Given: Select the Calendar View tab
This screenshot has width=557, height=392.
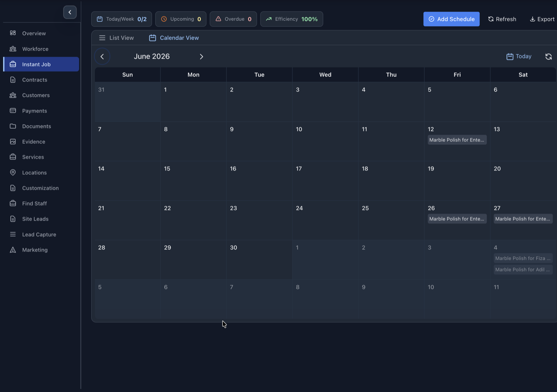Looking at the screenshot, I should point(174,38).
